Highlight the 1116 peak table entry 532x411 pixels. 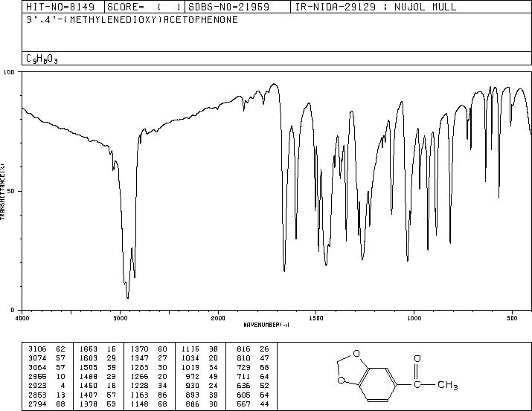click(199, 349)
